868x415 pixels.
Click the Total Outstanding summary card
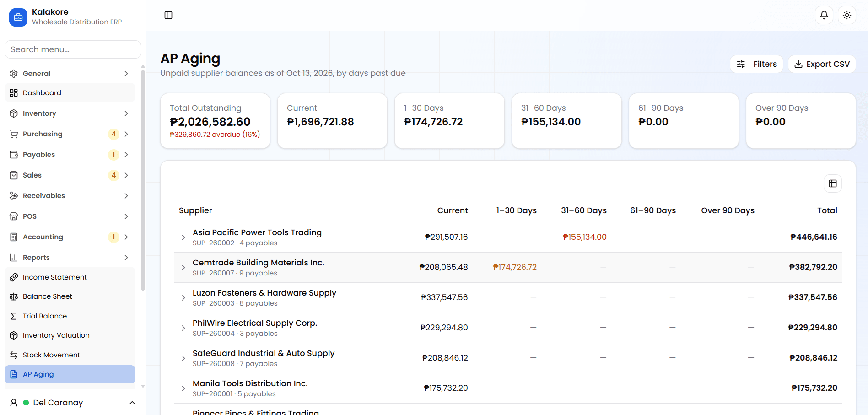coord(215,121)
